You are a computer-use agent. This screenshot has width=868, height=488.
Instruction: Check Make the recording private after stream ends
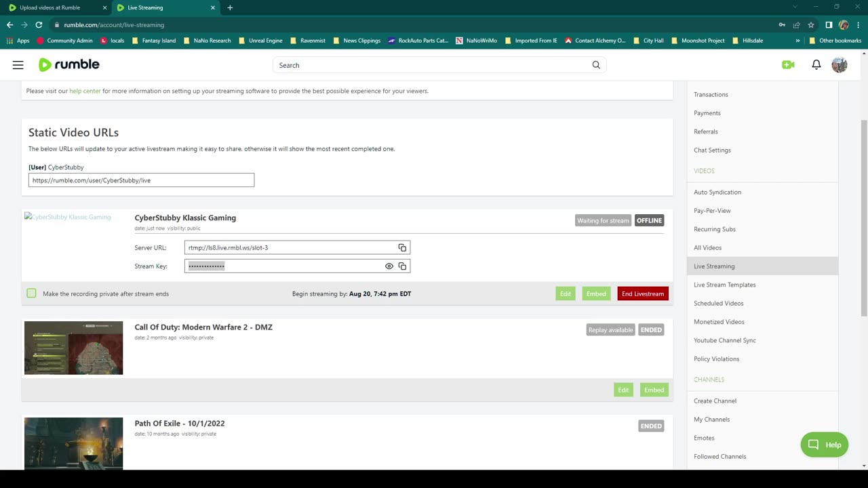click(x=31, y=293)
